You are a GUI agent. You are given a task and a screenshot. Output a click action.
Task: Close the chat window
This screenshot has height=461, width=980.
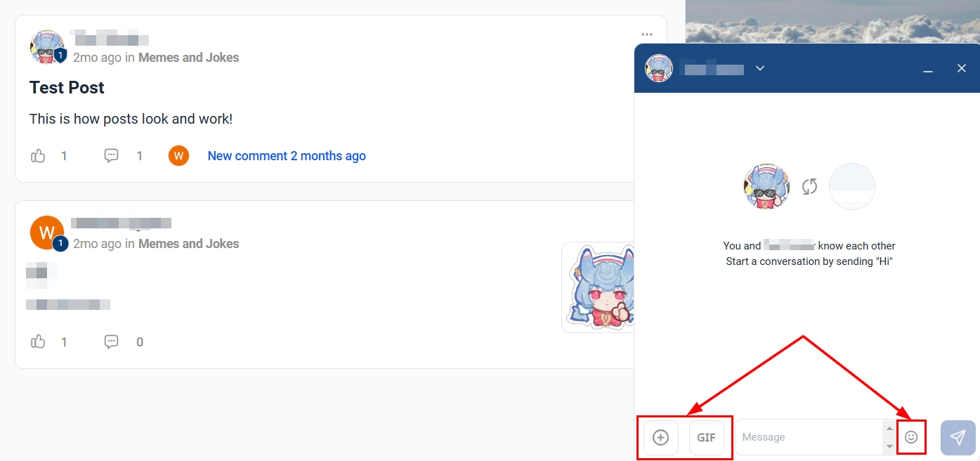(x=962, y=68)
